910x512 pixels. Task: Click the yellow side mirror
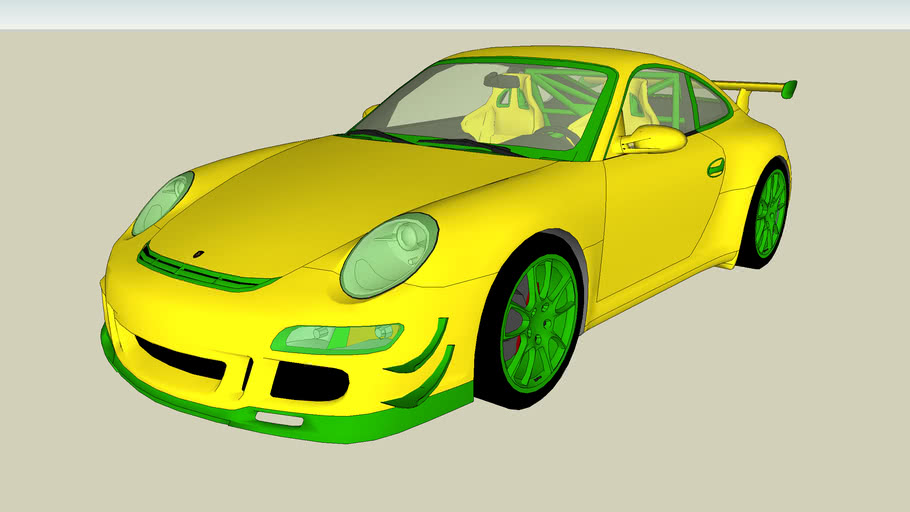(x=657, y=139)
